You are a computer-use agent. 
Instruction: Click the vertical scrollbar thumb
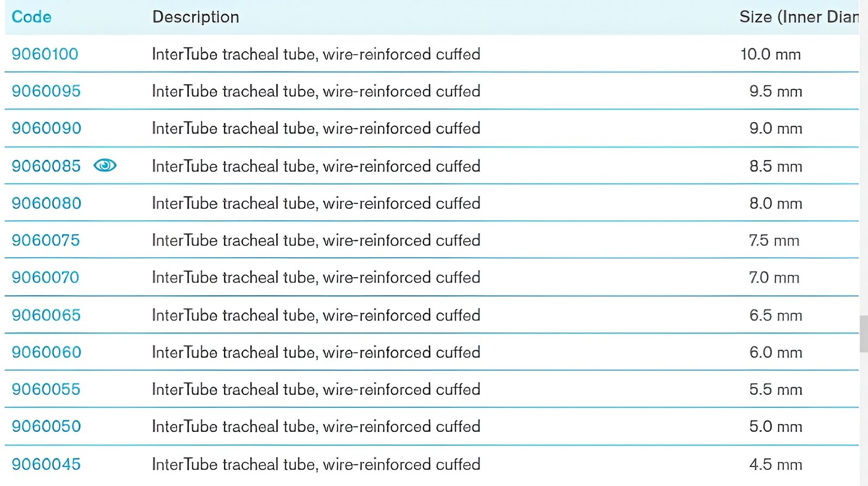pyautogui.click(x=864, y=334)
